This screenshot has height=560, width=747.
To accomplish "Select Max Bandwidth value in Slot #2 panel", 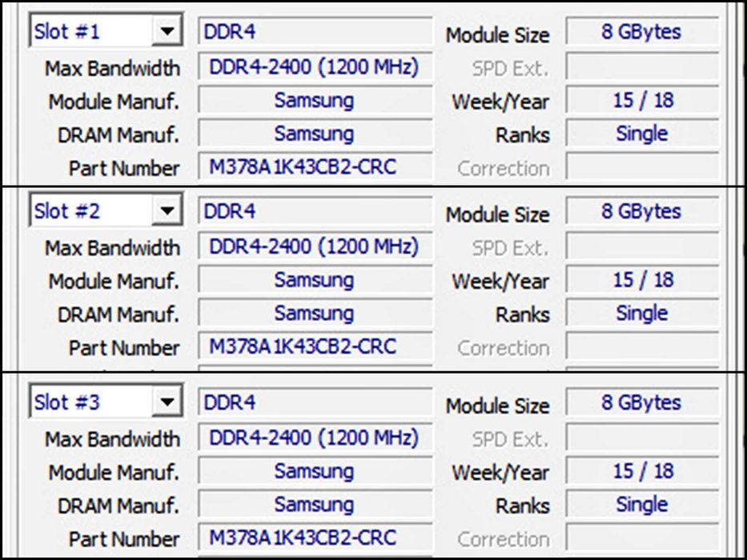I will (315, 246).
